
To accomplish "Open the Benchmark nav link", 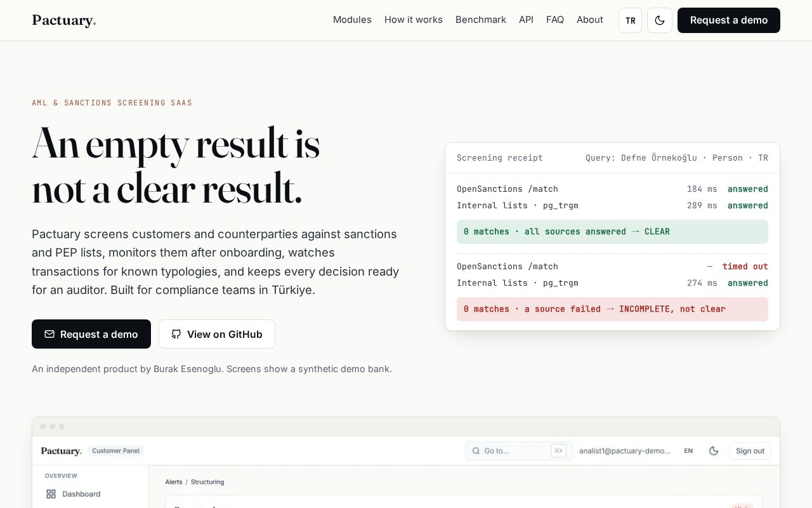I will click(x=481, y=20).
